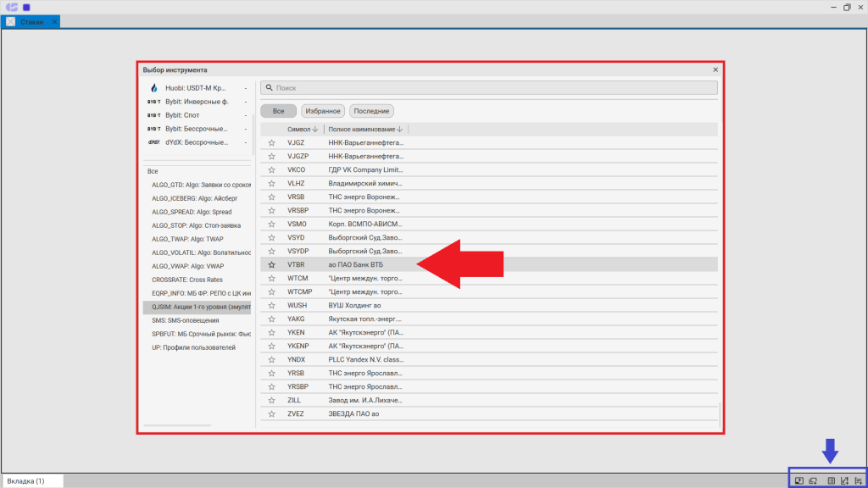Add YNDX to favorites with star
Screen dimensions: 868x488
(x=272, y=359)
